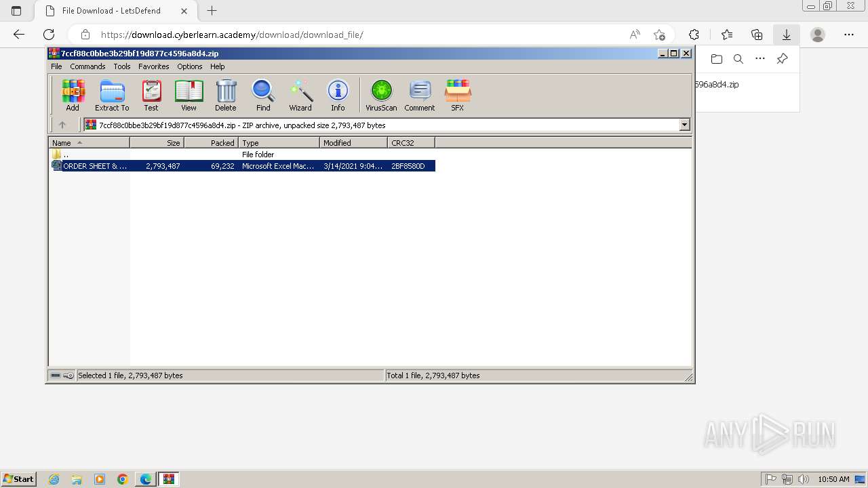Viewport: 868px width, 488px height.
Task: Open the downloaded zip file in panel
Action: click(717, 85)
